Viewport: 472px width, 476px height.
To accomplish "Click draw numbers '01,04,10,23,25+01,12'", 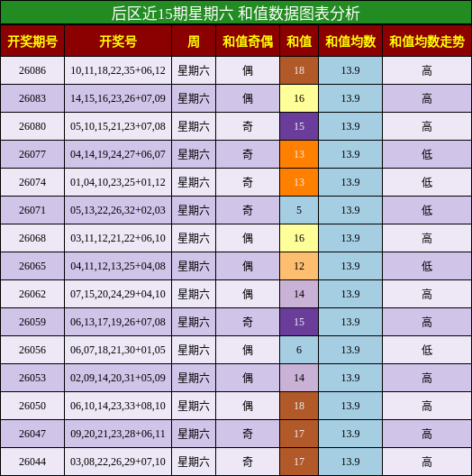I will click(x=118, y=182).
